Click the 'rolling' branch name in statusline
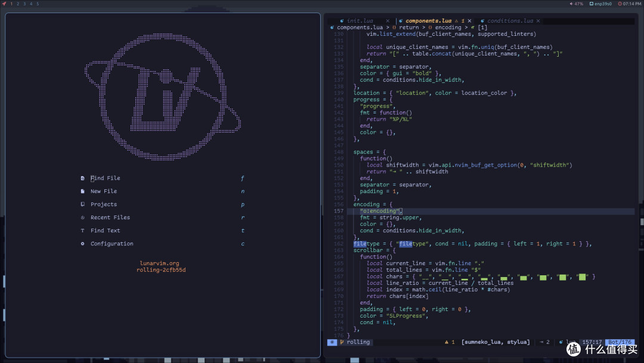This screenshot has height=363, width=644. pos(358,342)
